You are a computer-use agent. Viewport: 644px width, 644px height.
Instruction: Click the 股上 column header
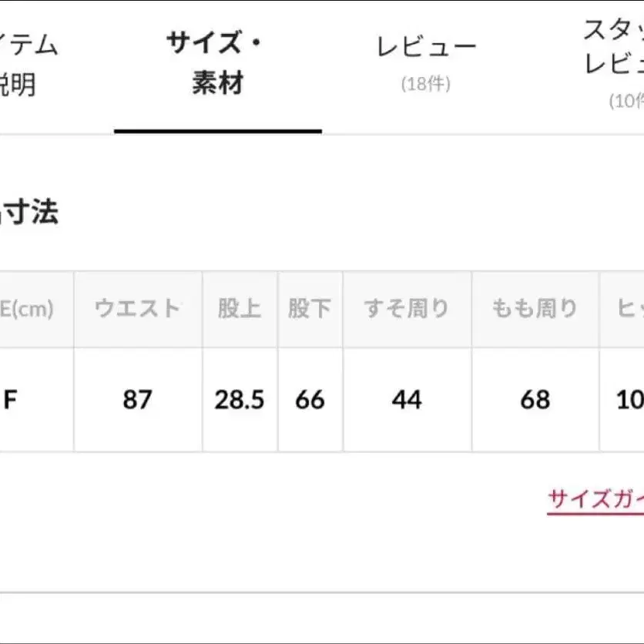(240, 309)
